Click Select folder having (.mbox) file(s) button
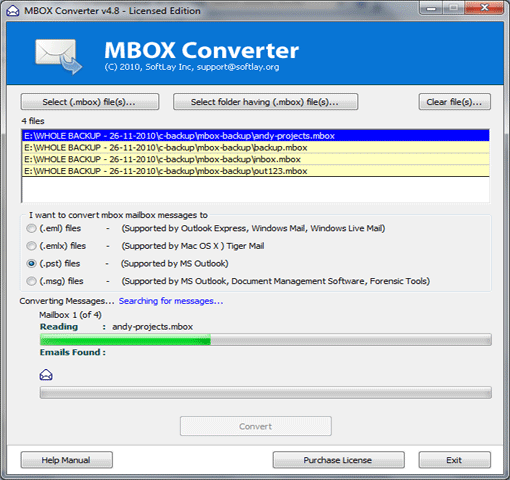Viewport: 510px width, 480px height. 265,102
